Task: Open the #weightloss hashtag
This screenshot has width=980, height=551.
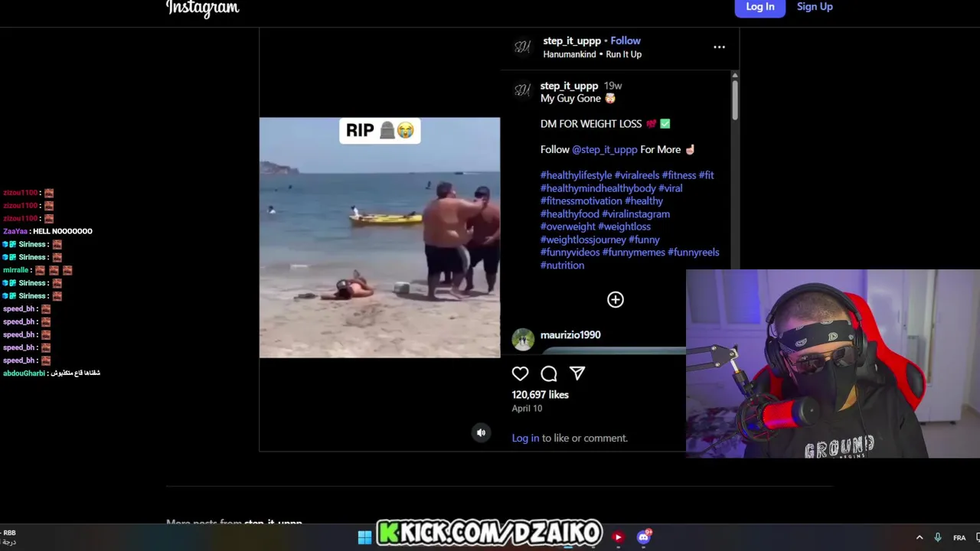Action: pyautogui.click(x=624, y=227)
